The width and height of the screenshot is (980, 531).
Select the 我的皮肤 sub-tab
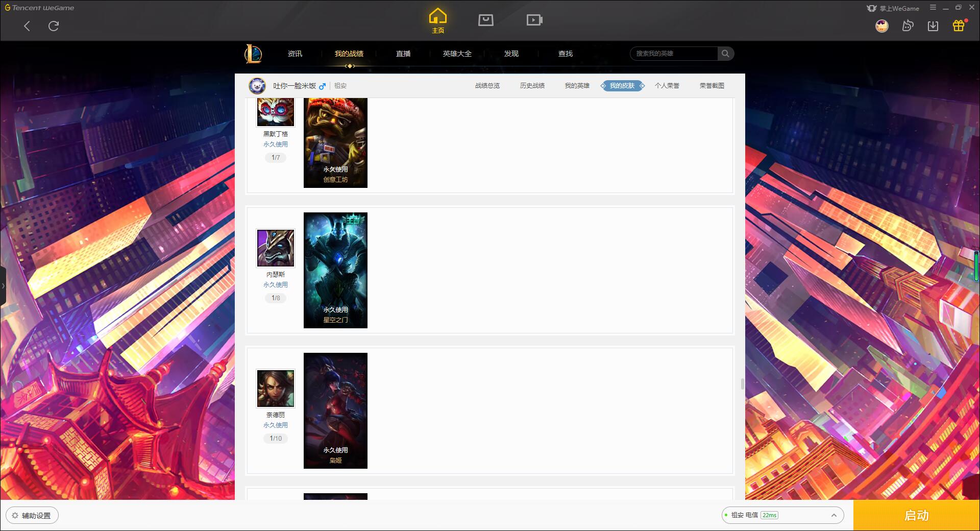(x=622, y=86)
